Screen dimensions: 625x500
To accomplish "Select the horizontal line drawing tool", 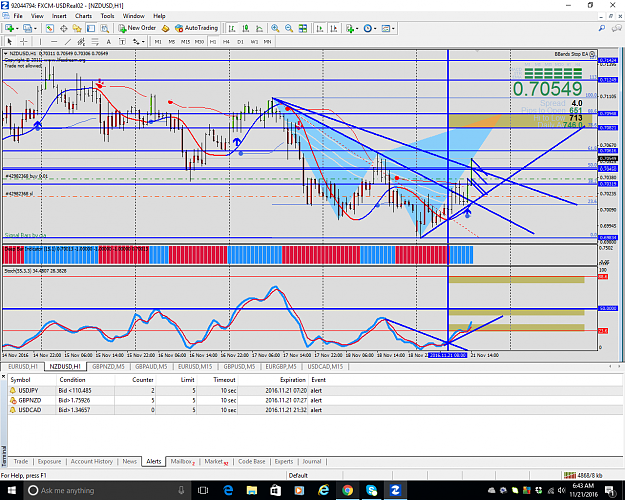I will point(54,41).
